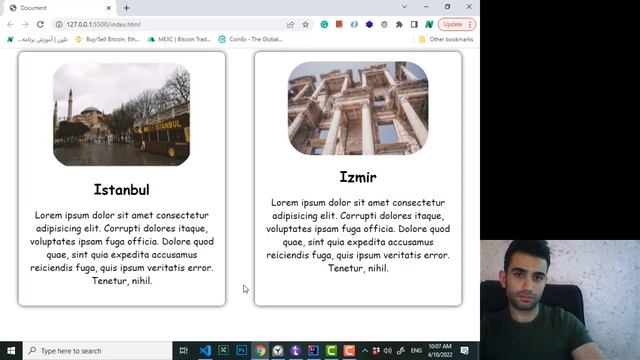Click the browser back arrow
The image size is (640, 360).
pos(10,24)
